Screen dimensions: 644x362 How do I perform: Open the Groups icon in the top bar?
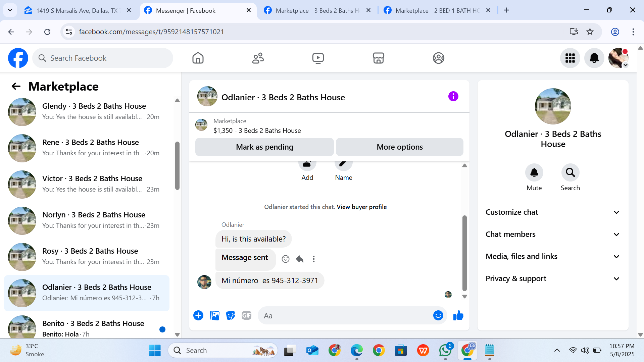[x=438, y=58]
